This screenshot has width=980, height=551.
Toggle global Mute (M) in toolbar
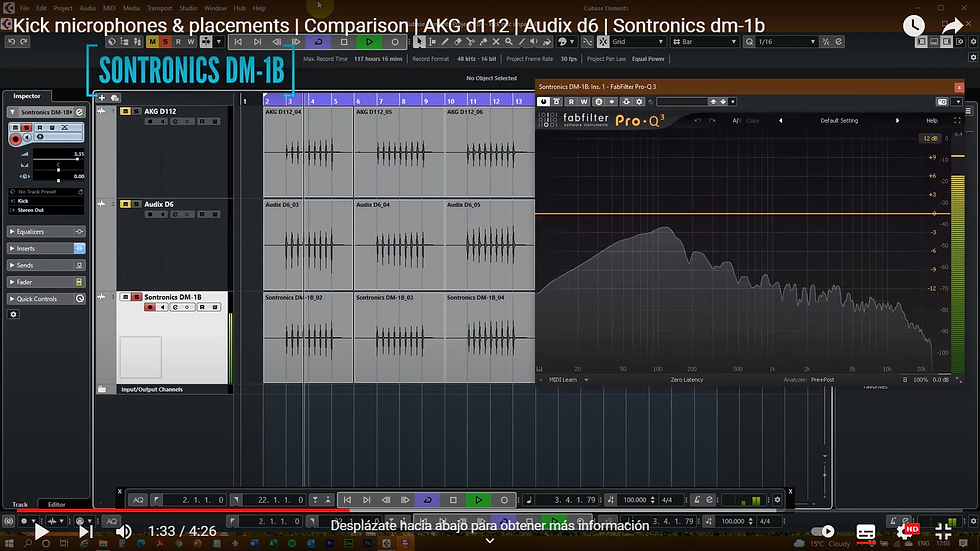152,42
